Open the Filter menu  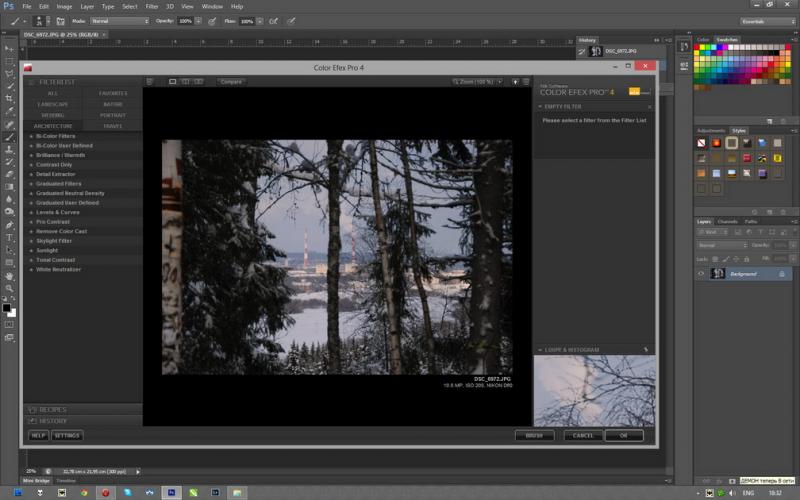(x=152, y=7)
